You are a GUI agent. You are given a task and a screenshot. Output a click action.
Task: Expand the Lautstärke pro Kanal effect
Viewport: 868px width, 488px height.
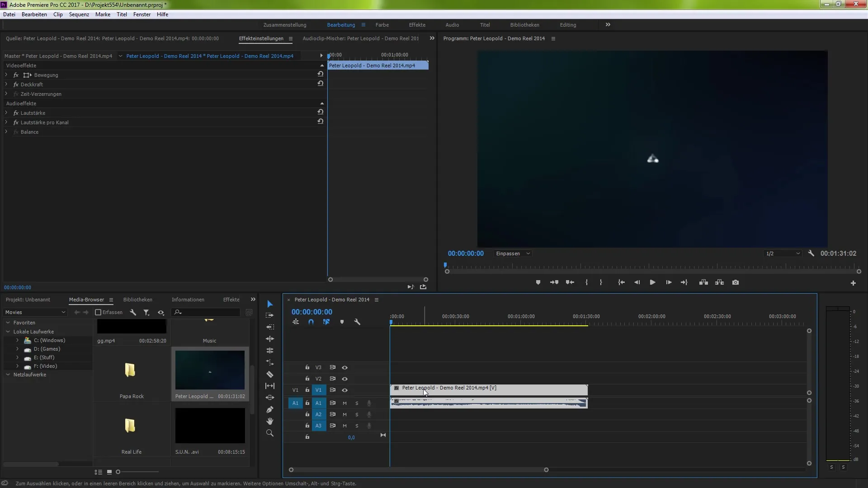tap(6, 122)
